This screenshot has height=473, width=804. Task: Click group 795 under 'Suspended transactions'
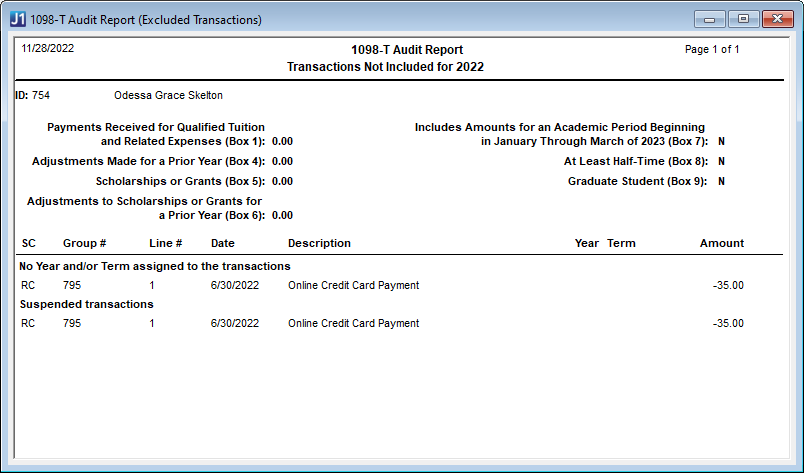pyautogui.click(x=72, y=323)
